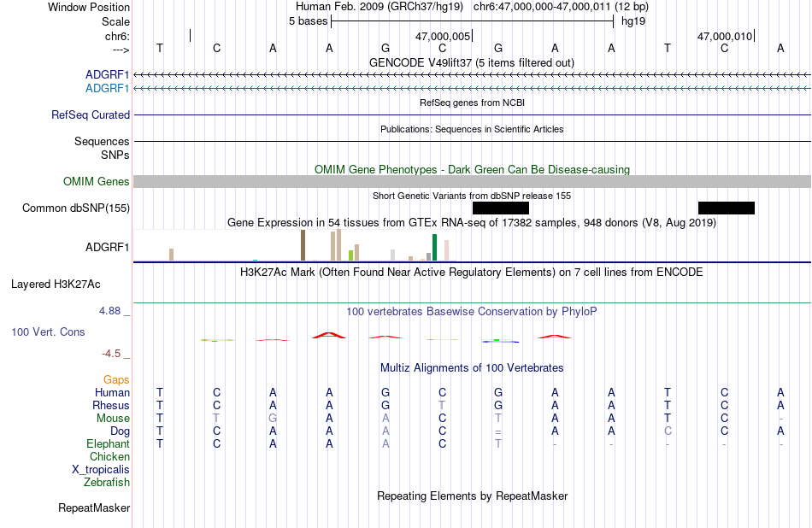Click the X_tropicalis alignment row label
812x528 pixels.
point(101,470)
